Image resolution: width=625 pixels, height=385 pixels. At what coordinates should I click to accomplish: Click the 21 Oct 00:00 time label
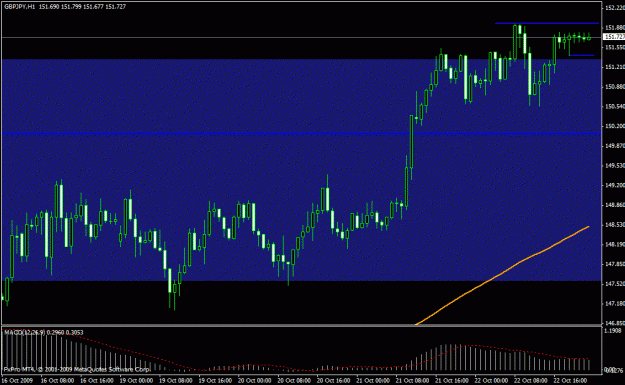(x=373, y=380)
